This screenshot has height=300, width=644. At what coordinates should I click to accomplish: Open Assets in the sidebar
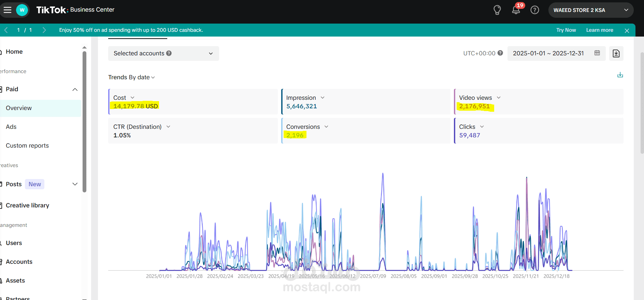[15, 281]
